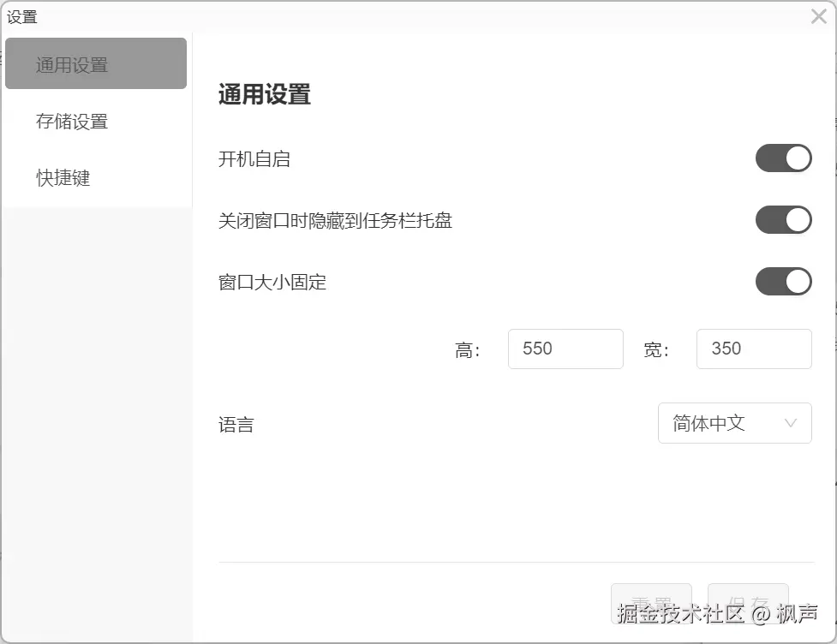Select the width field containing 350
837x644 pixels.
[753, 349]
